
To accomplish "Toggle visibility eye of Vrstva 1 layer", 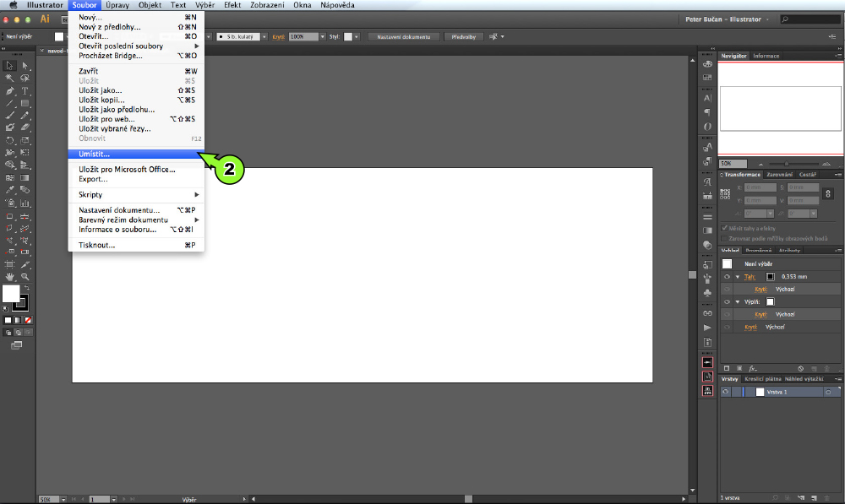I will click(x=725, y=392).
